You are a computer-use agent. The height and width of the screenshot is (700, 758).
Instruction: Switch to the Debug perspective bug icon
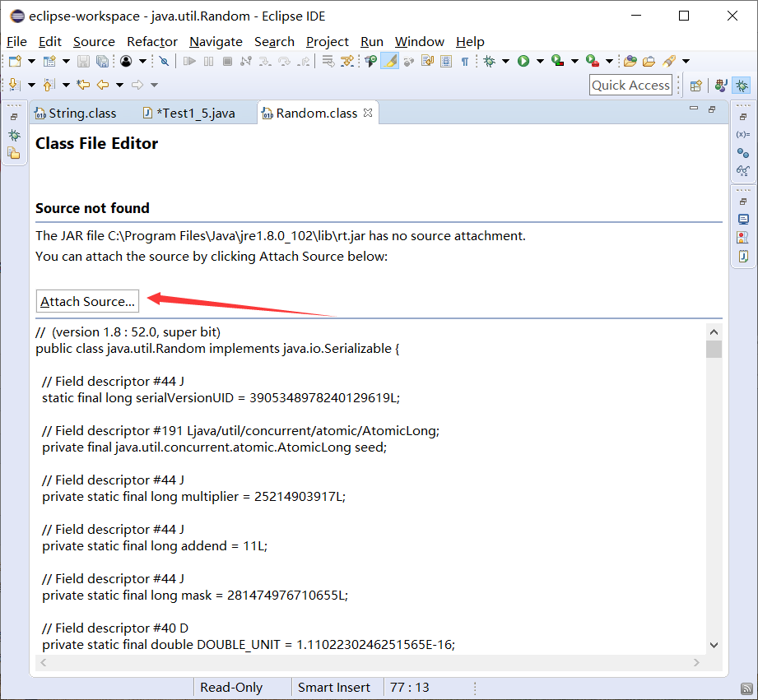click(x=742, y=86)
